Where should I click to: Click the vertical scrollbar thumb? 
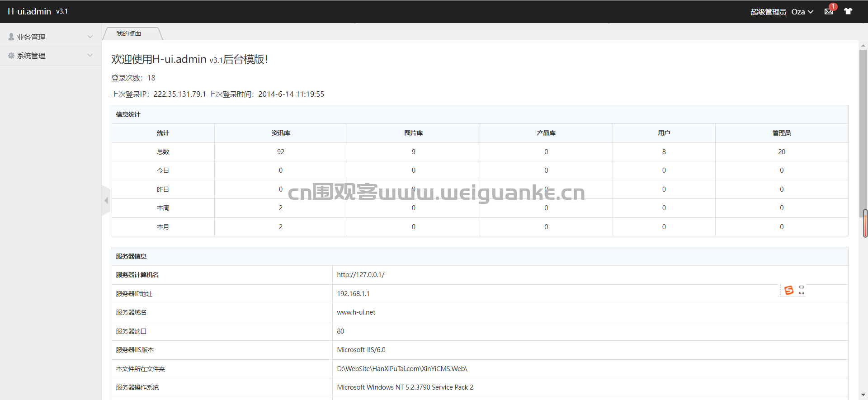tap(863, 133)
